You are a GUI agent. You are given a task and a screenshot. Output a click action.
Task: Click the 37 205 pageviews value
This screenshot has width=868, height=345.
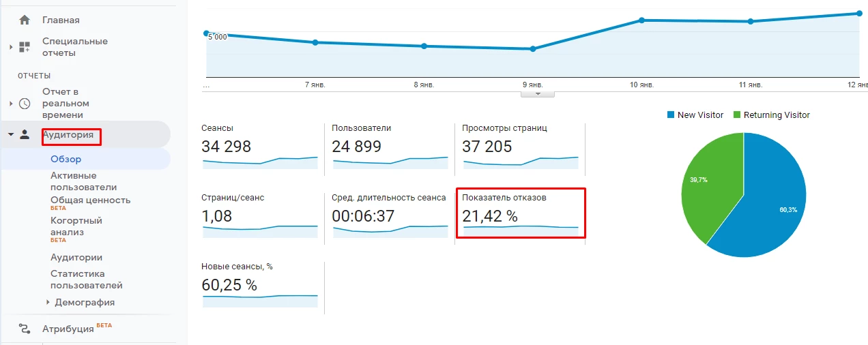click(487, 147)
